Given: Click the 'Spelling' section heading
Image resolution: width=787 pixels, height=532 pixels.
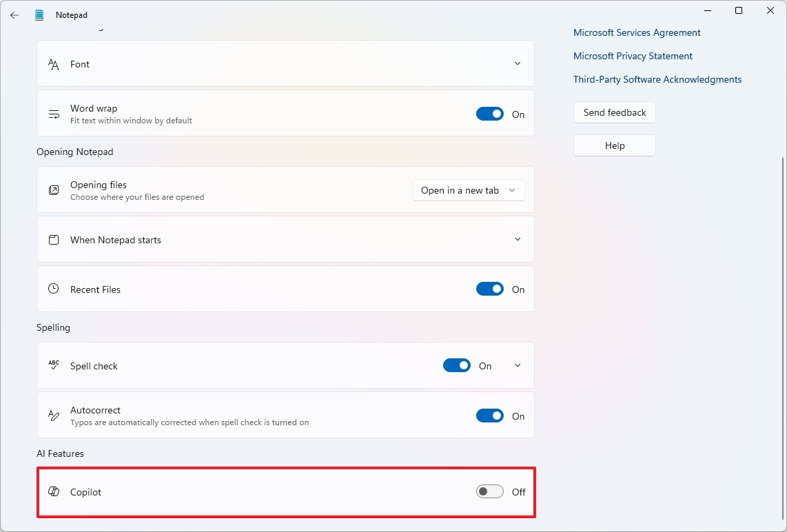Looking at the screenshot, I should coord(53,328).
